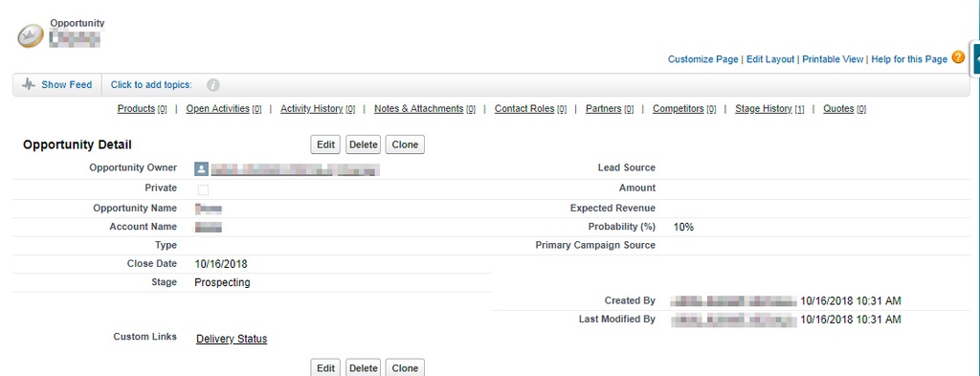Click the Stage value Prospecting
Viewport: 980px width, 376px height.
(x=222, y=283)
